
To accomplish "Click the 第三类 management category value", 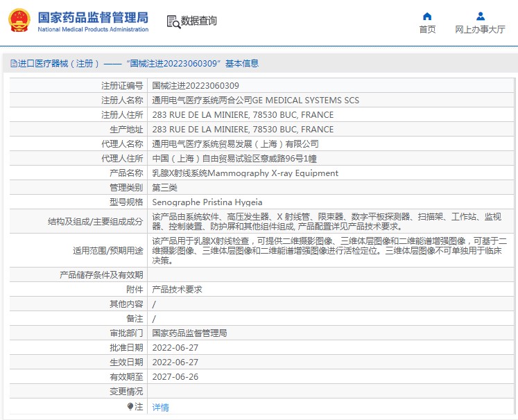I will 164,188.
